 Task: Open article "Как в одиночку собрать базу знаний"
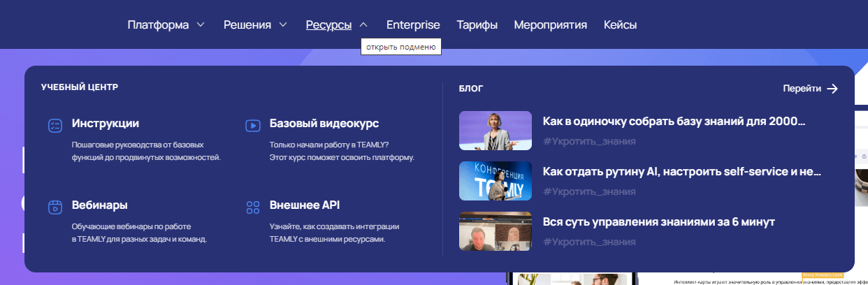[674, 121]
